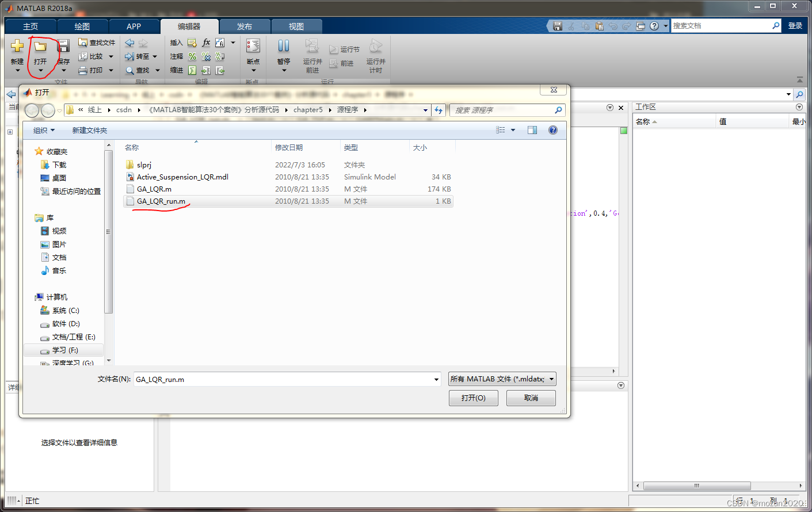Switch to the 绘图 (Plots) tab
Image resolution: width=812 pixels, height=512 pixels.
coord(82,26)
